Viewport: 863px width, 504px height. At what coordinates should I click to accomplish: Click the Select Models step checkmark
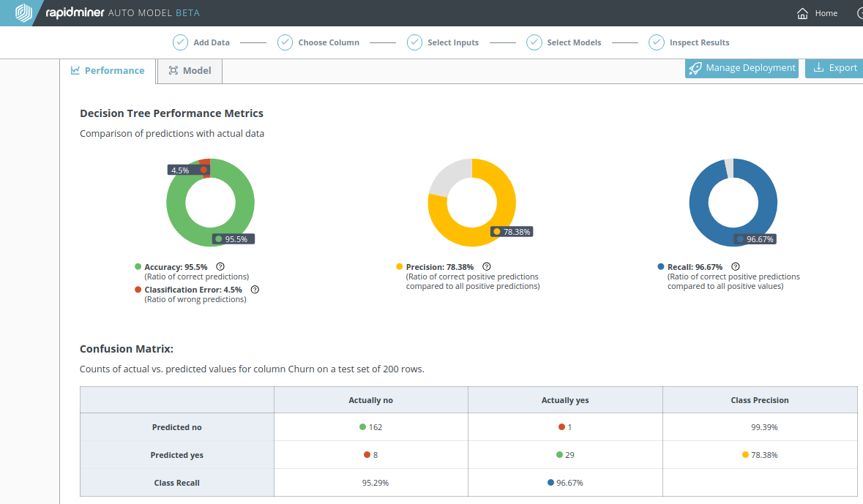(534, 42)
